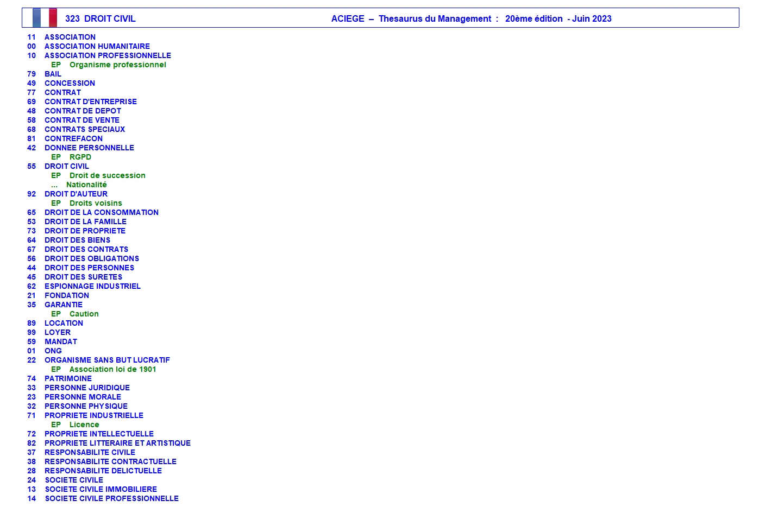Image resolution: width=766 pixels, height=532 pixels.
Task: Open DONNEE PERSONNELLE term
Action: pyautogui.click(x=89, y=148)
